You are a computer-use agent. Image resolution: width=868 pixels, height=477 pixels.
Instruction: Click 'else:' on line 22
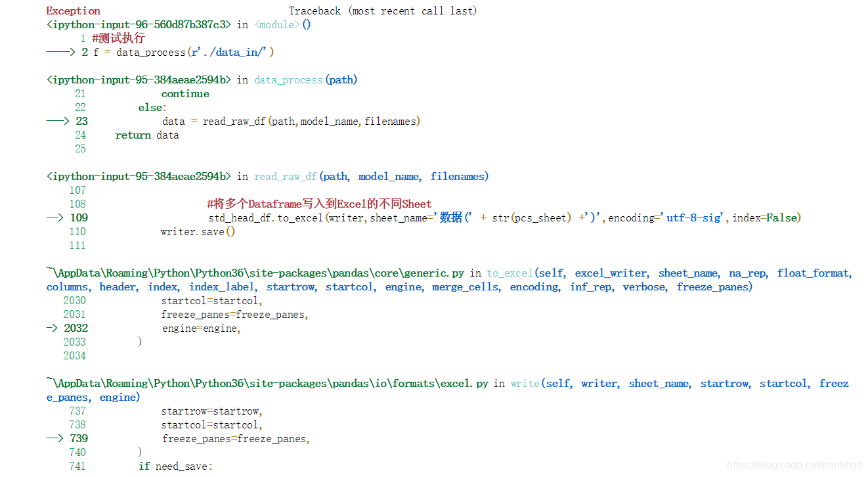[x=152, y=107]
